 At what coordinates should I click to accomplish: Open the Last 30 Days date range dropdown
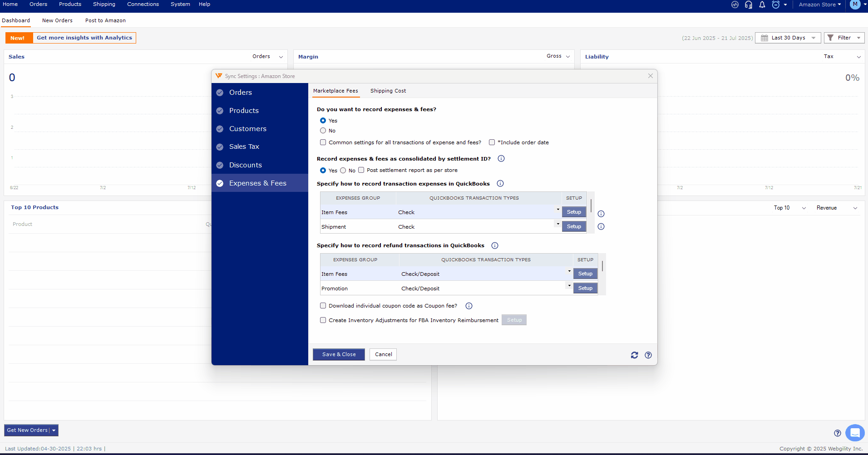788,38
